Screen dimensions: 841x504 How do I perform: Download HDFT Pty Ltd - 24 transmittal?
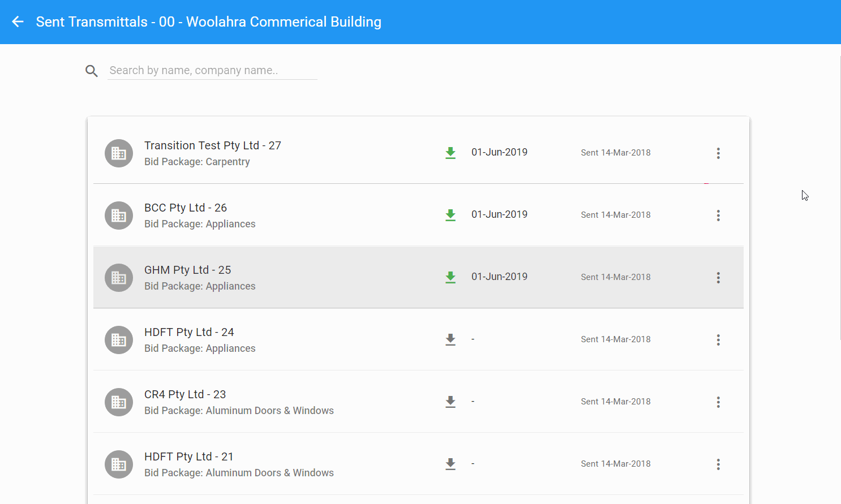click(450, 339)
